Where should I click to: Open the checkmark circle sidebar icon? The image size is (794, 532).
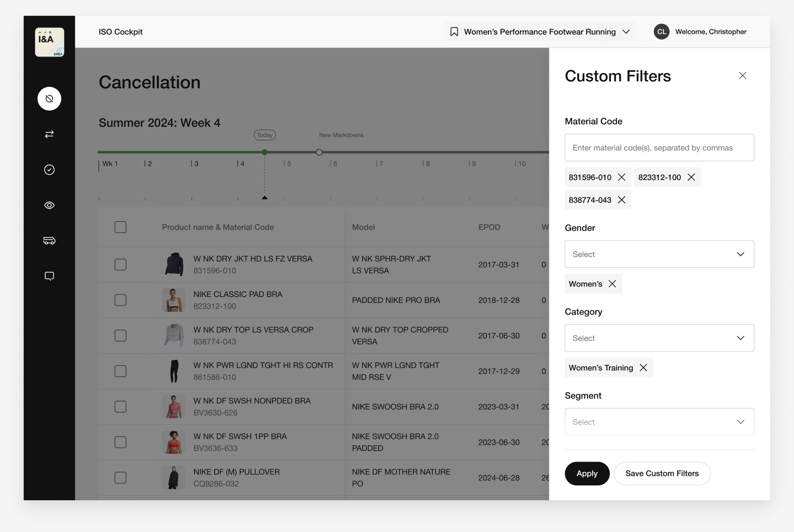pos(49,170)
